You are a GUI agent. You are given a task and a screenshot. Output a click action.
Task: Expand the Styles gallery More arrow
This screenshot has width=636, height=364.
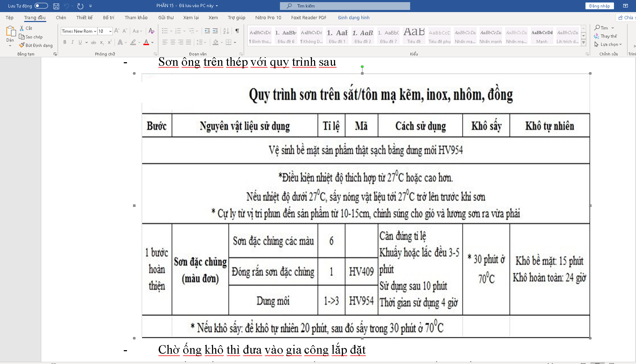[584, 42]
